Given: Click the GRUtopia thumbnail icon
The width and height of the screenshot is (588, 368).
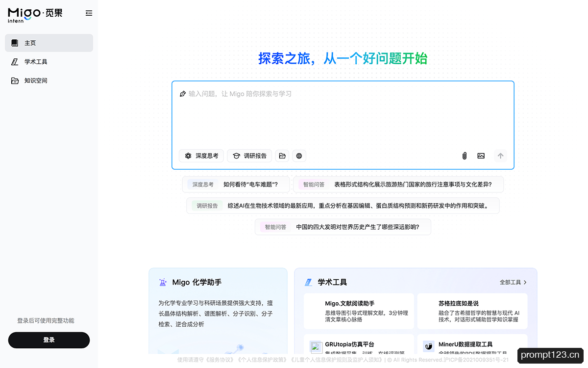Looking at the screenshot, I should pos(316,346).
